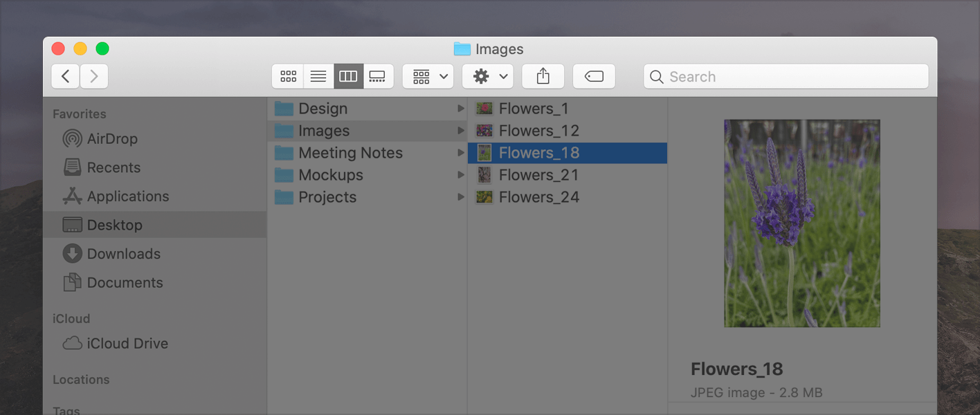Image resolution: width=980 pixels, height=415 pixels.
Task: Select the Flowers_21 file
Action: (568, 175)
